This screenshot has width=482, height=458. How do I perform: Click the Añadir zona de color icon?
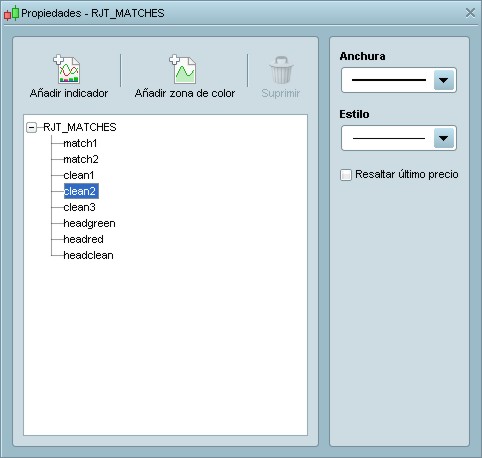[x=183, y=69]
